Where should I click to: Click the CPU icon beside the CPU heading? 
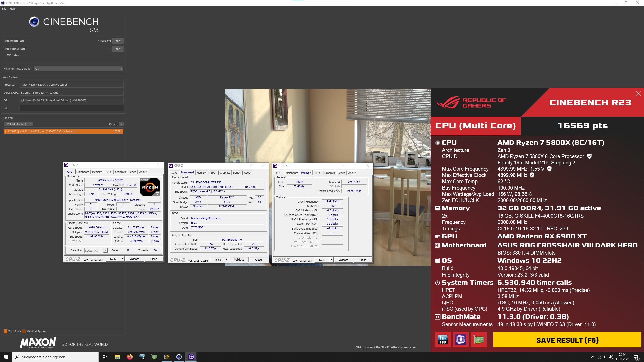(x=437, y=142)
